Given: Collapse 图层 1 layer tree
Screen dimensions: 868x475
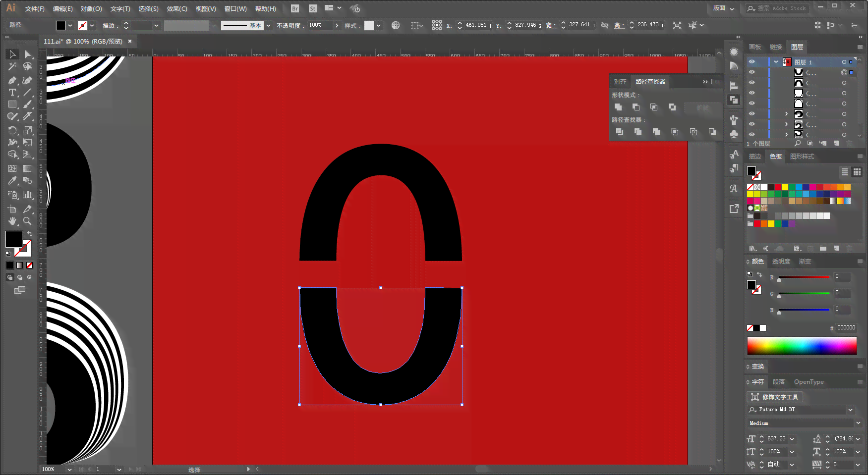Looking at the screenshot, I should [776, 62].
